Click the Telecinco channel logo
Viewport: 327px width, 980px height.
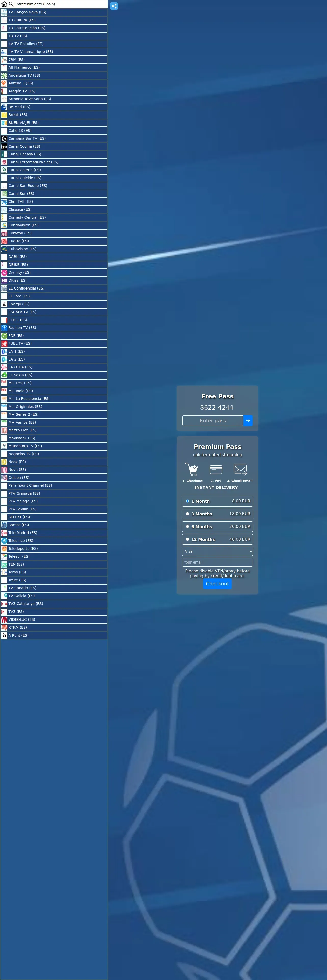(x=4, y=541)
